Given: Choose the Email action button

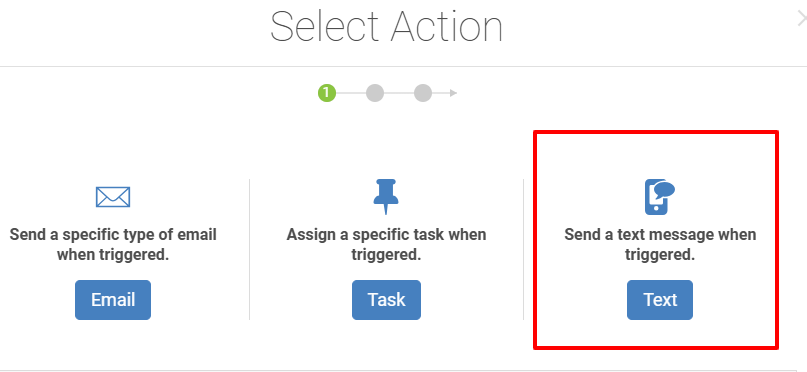Looking at the screenshot, I should [113, 300].
